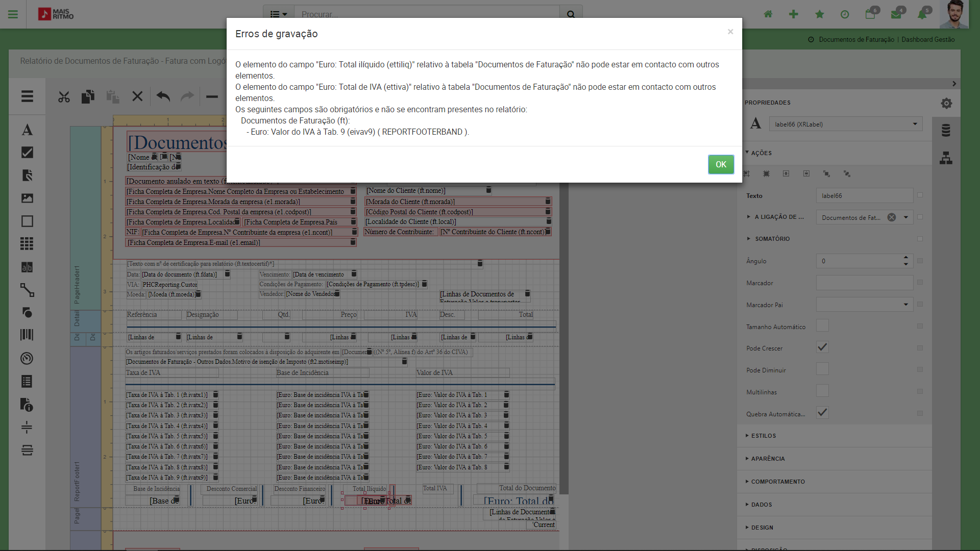
Task: Select the barcode tool in toolbox
Action: [x=27, y=335]
